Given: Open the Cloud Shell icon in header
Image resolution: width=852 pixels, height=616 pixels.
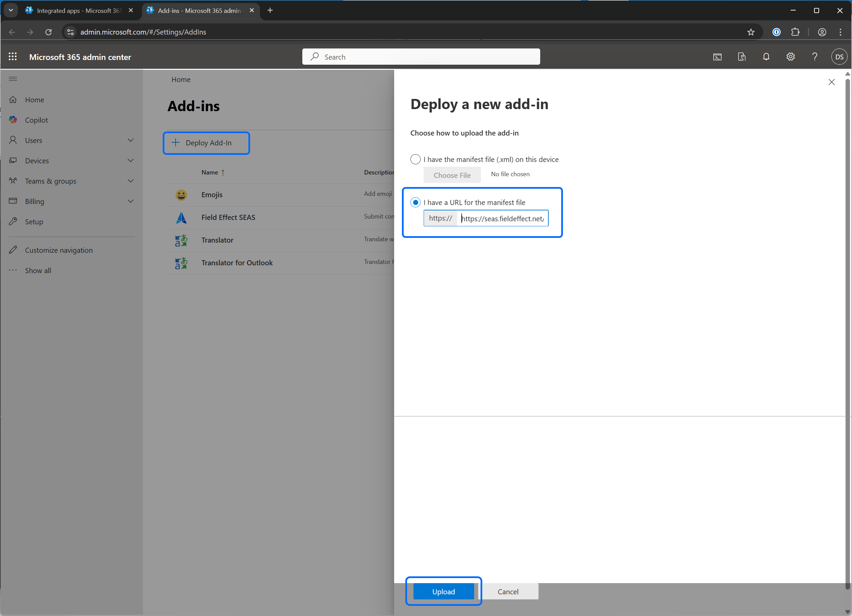Looking at the screenshot, I should tap(717, 57).
